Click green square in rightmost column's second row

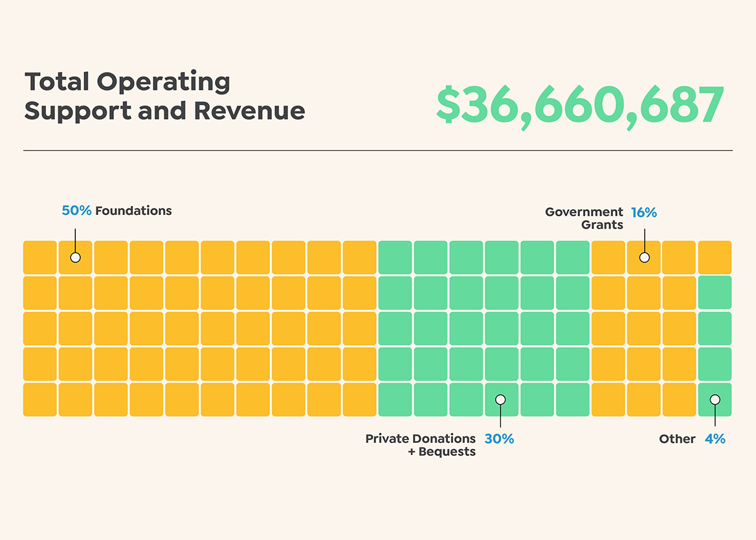pyautogui.click(x=715, y=293)
